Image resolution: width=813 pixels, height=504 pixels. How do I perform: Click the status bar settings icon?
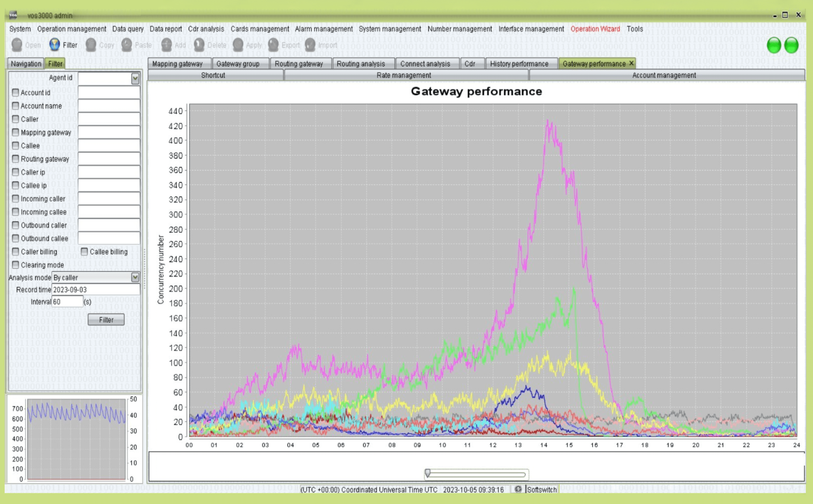pyautogui.click(x=518, y=489)
